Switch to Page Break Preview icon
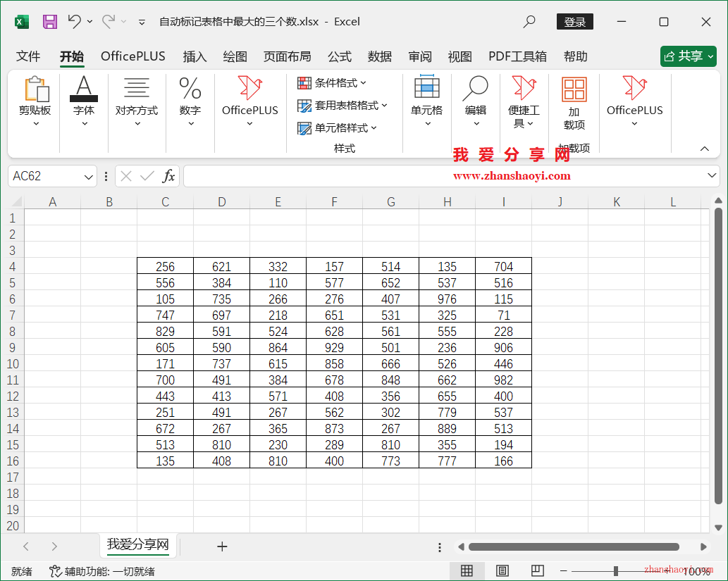This screenshot has width=728, height=581. tap(538, 571)
